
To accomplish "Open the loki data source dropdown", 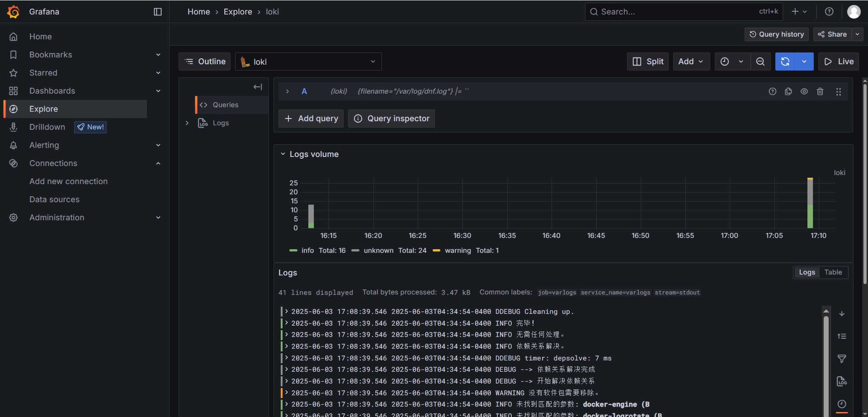I will click(x=308, y=62).
